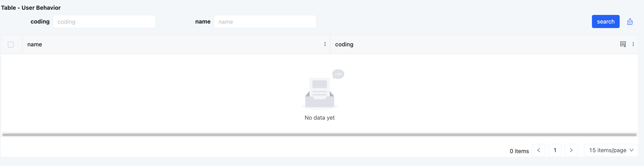Click the "No data yet" message

(320, 118)
